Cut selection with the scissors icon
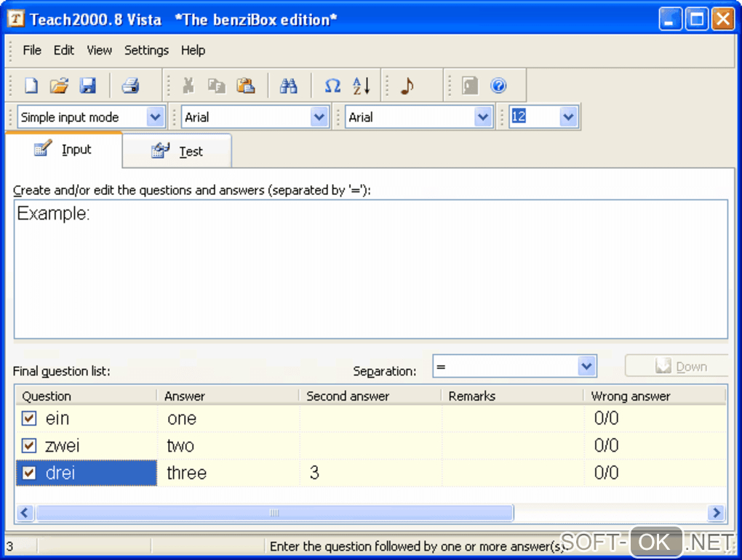This screenshot has height=560, width=742. coord(188,86)
